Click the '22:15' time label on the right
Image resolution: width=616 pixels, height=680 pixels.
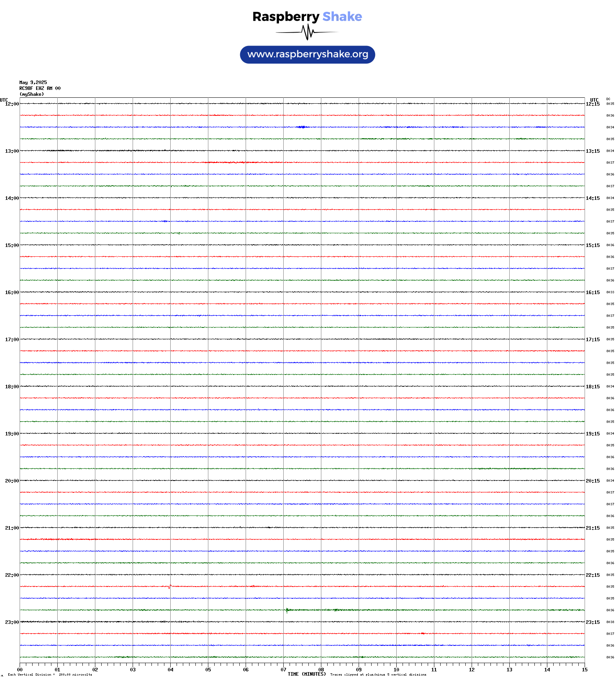593,575
